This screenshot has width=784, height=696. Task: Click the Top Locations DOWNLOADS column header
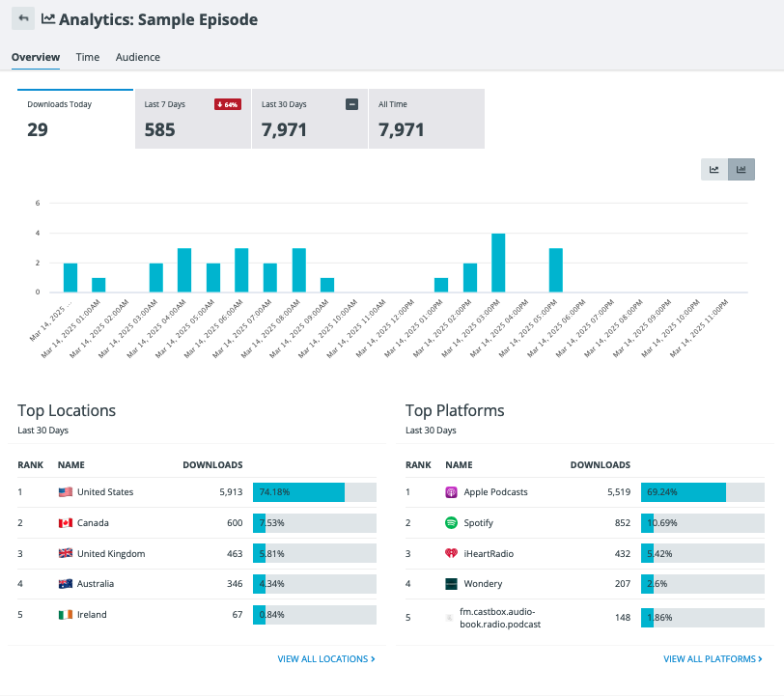point(212,465)
